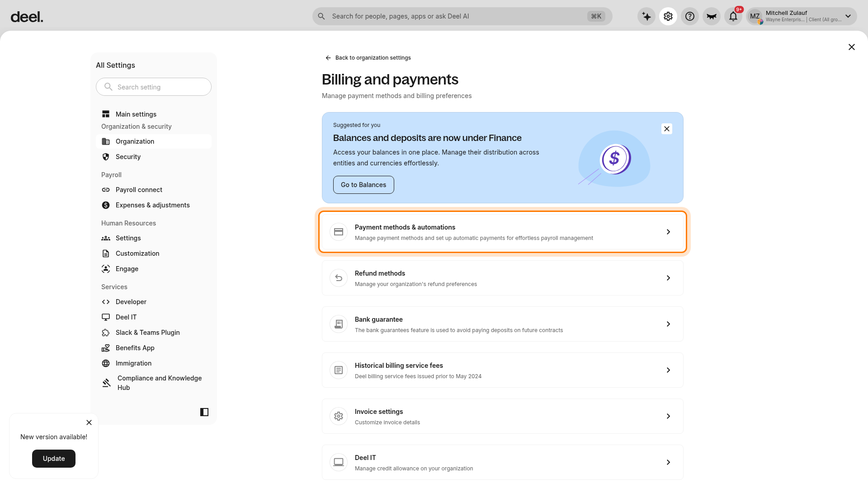Click the Payroll connect link icon
868x488 pixels.
pyautogui.click(x=106, y=190)
